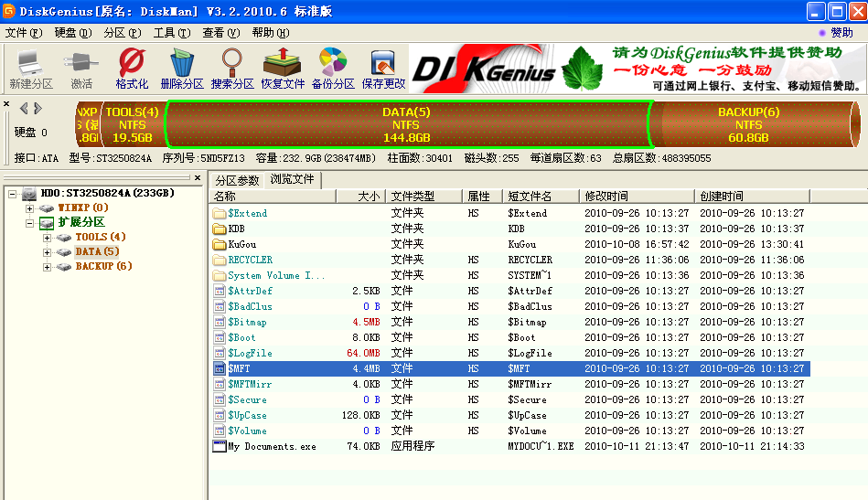Select the $MFTMirr file name
The width and height of the screenshot is (868, 500).
250,385
